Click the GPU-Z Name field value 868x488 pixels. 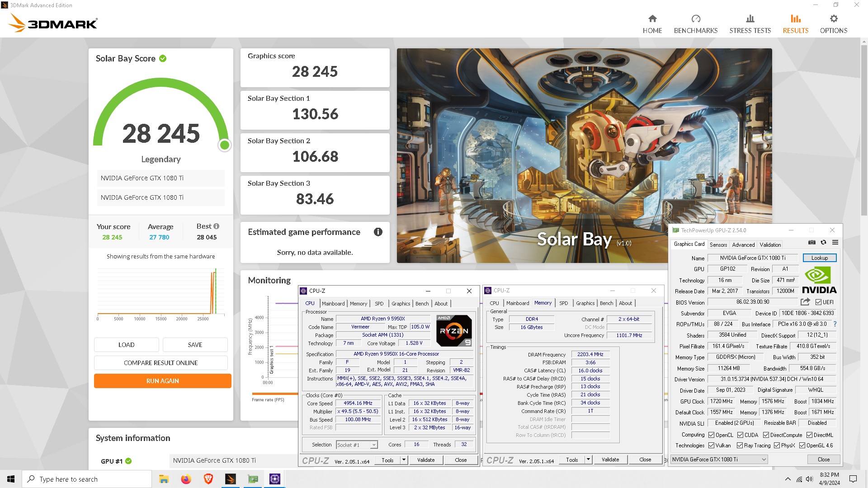[753, 258]
